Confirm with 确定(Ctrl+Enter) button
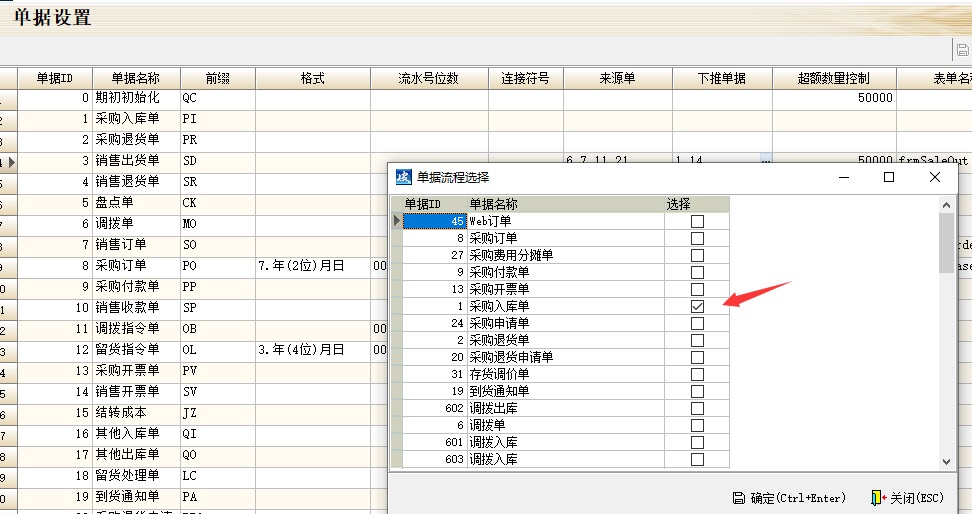The width and height of the screenshot is (972, 514). [789, 497]
